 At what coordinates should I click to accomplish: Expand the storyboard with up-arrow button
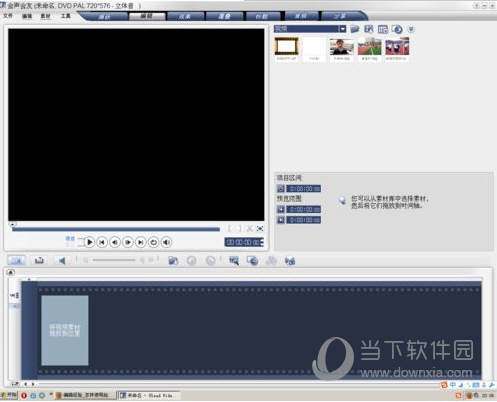click(x=10, y=272)
